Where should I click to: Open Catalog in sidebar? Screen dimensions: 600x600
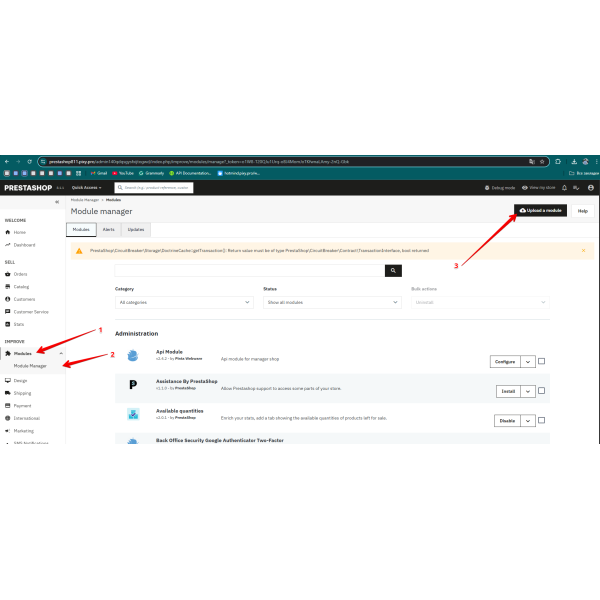[x=17, y=287]
